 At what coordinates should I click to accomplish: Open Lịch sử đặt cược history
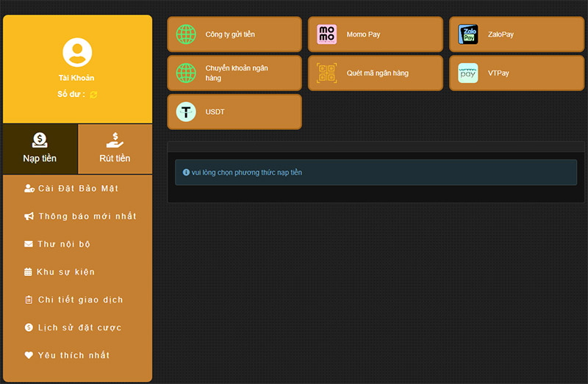point(79,327)
